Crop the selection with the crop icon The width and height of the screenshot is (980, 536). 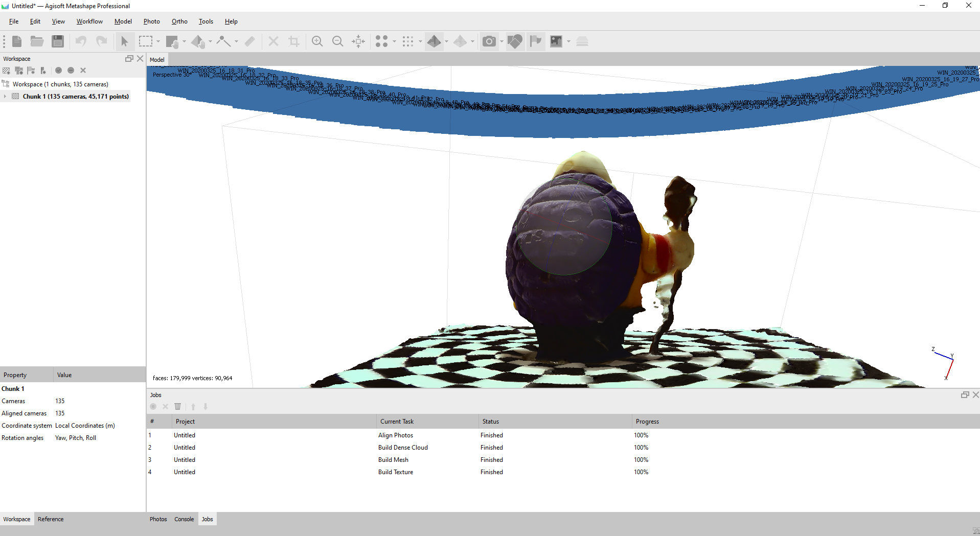[294, 41]
